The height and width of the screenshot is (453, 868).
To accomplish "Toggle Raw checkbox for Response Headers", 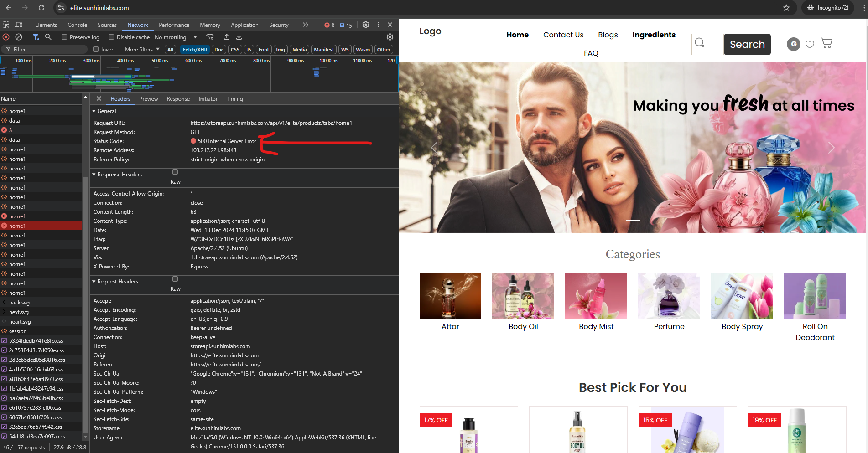I will coord(175,172).
